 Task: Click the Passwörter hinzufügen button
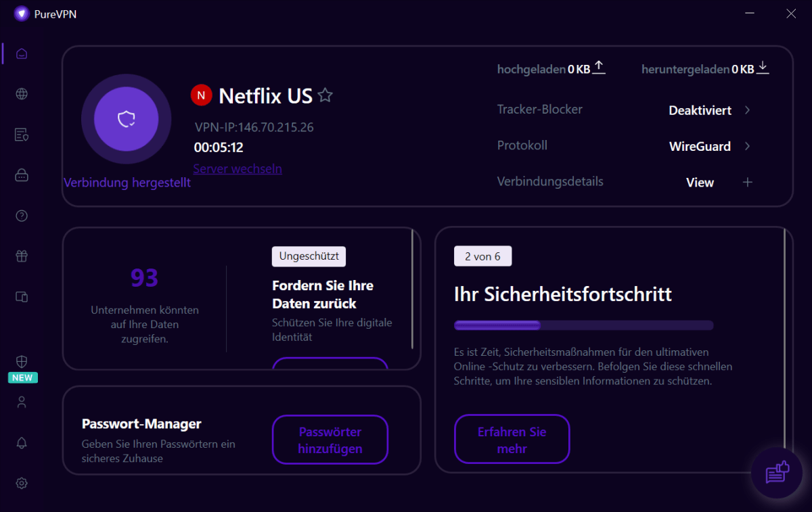330,440
